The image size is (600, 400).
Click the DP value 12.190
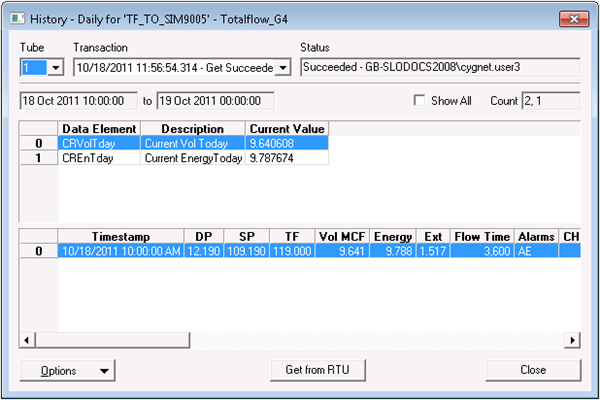point(204,251)
